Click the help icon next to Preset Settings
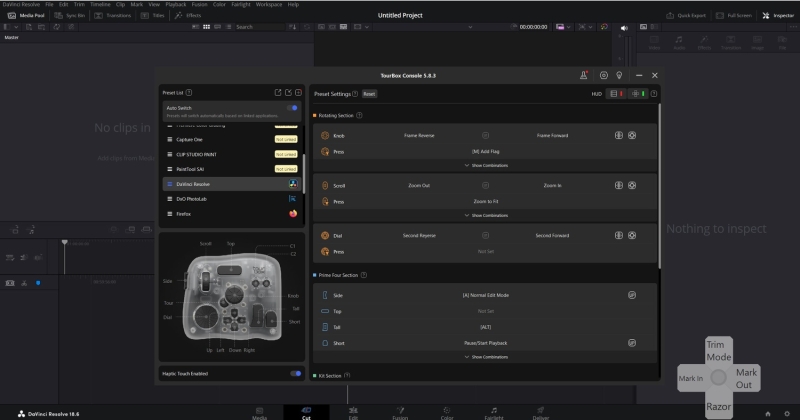The image size is (800, 420). (x=355, y=94)
